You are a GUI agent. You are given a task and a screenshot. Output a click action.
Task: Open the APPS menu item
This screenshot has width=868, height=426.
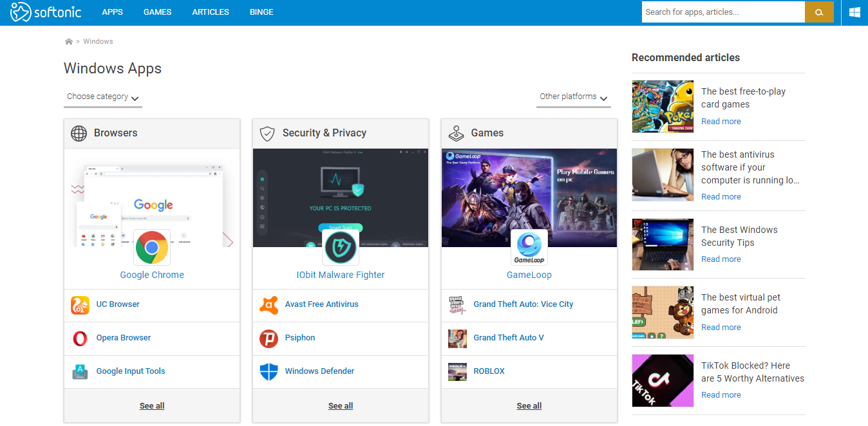(x=112, y=12)
